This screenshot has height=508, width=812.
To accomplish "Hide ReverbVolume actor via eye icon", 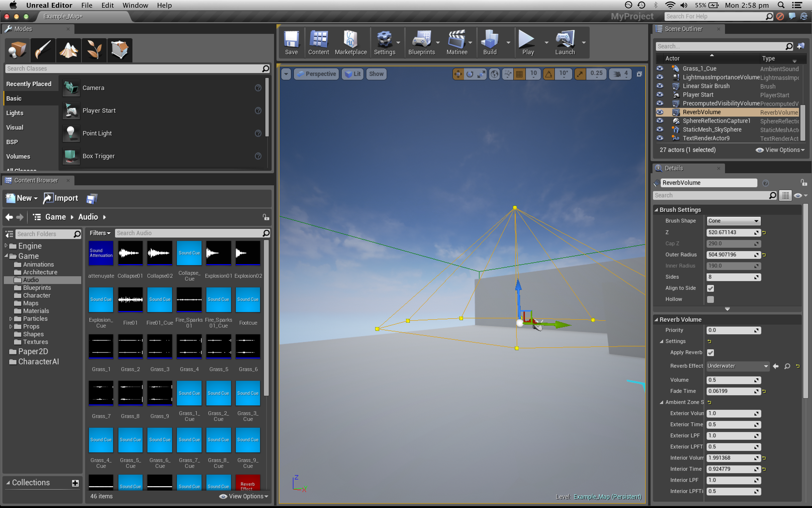I will click(x=660, y=112).
